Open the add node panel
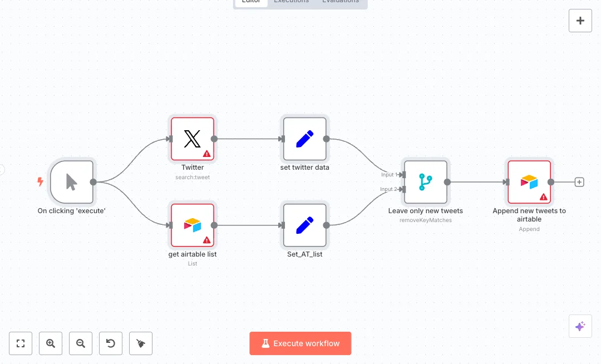This screenshot has height=364, width=601. tap(580, 21)
